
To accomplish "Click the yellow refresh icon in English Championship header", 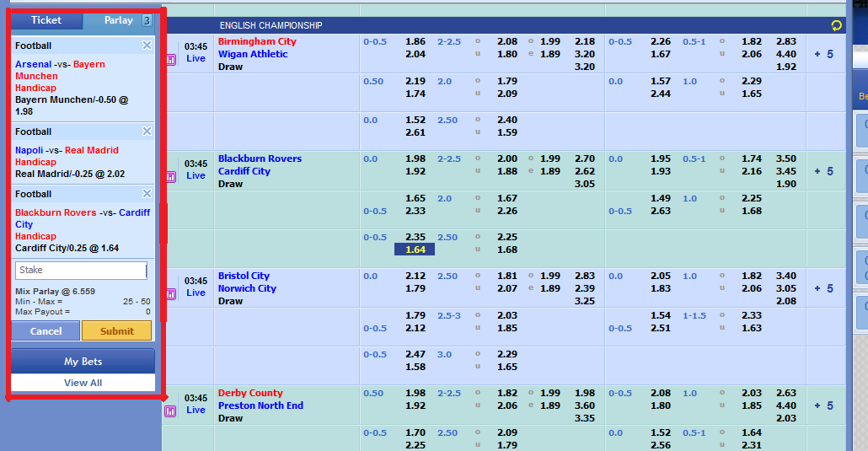I will point(836,25).
